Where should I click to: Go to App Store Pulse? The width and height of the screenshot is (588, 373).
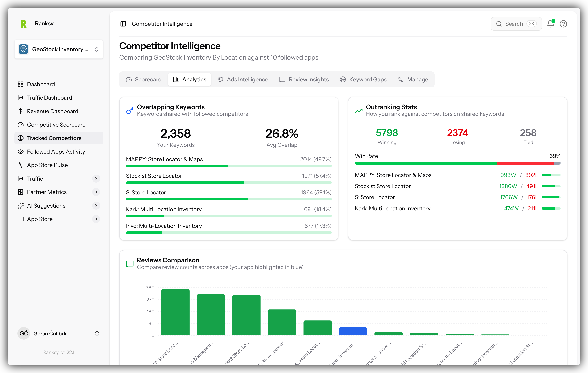pos(59,165)
